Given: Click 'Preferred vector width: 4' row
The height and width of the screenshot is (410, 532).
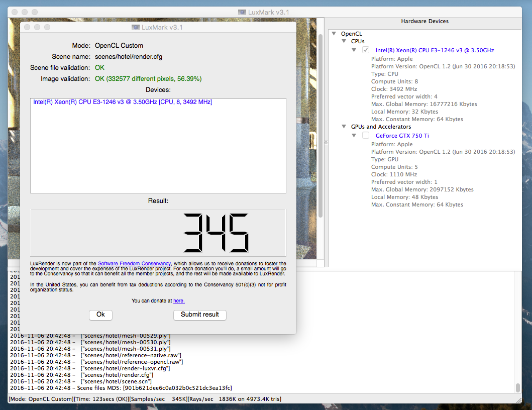Looking at the screenshot, I should (x=404, y=97).
